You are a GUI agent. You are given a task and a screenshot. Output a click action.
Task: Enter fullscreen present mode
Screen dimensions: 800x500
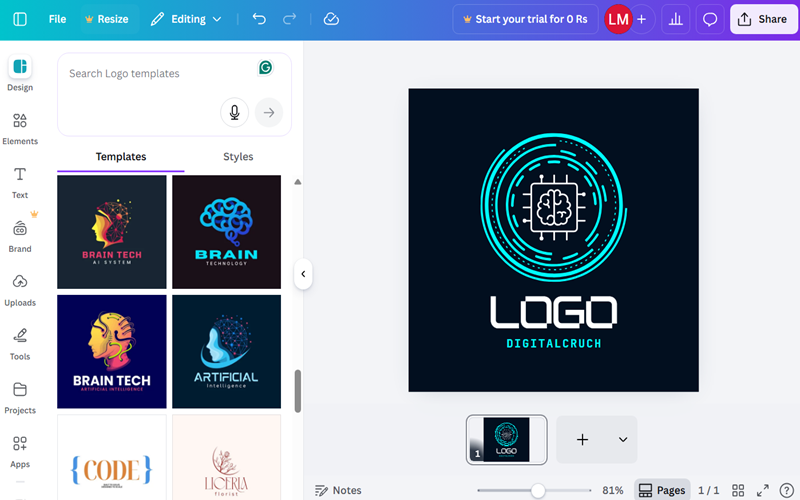pos(763,490)
